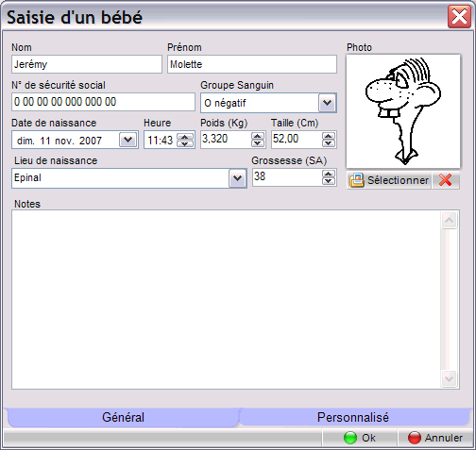The width and height of the screenshot is (476, 450).
Task: Open the Groupe Sanguin dropdown
Action: (x=328, y=103)
